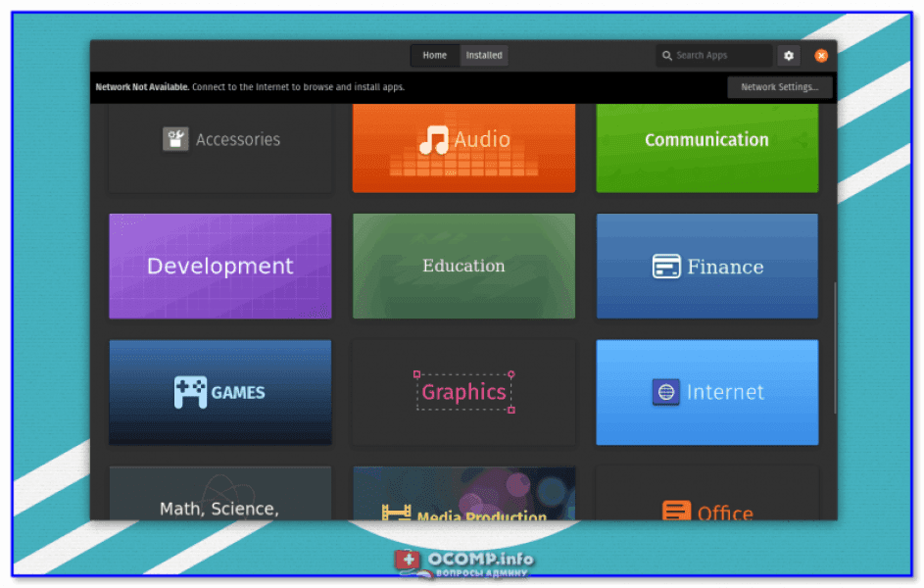
Task: Open Network Settings button
Action: click(x=779, y=87)
